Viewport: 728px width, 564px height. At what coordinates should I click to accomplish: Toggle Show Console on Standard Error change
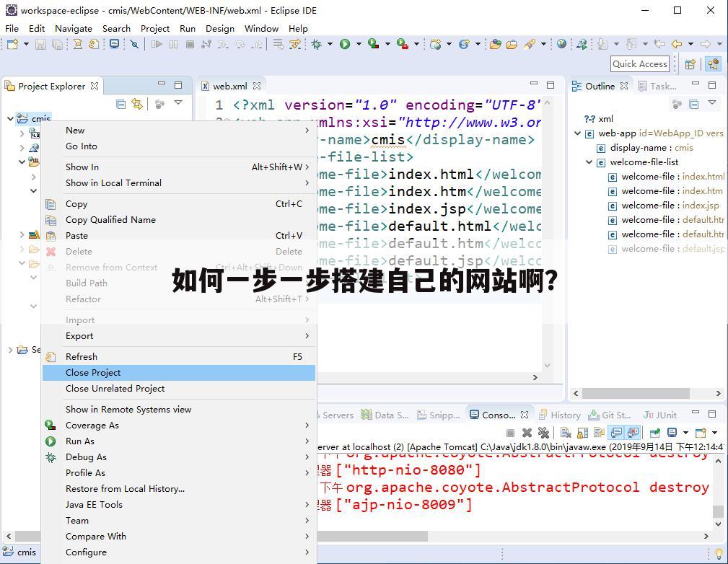pos(633,433)
